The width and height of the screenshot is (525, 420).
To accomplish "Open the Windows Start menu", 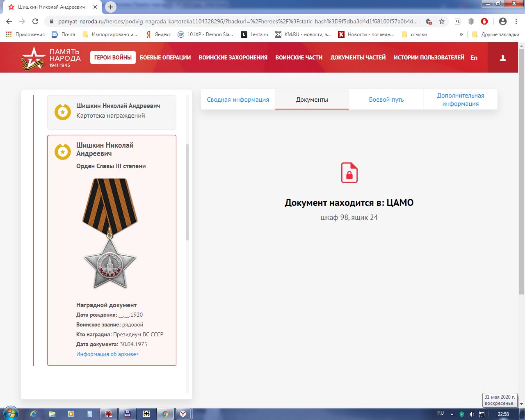I will tap(10, 413).
